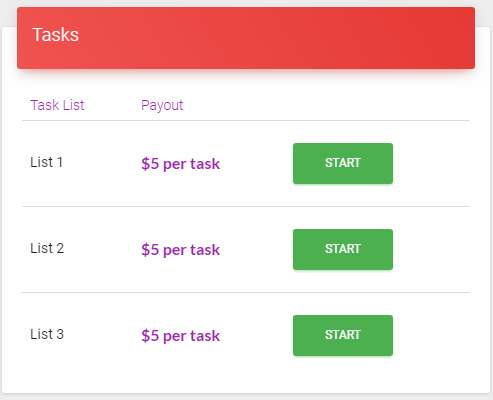Screen dimensions: 493x400
Task: Click the divider between List 1 and List 2
Action: 246,206
